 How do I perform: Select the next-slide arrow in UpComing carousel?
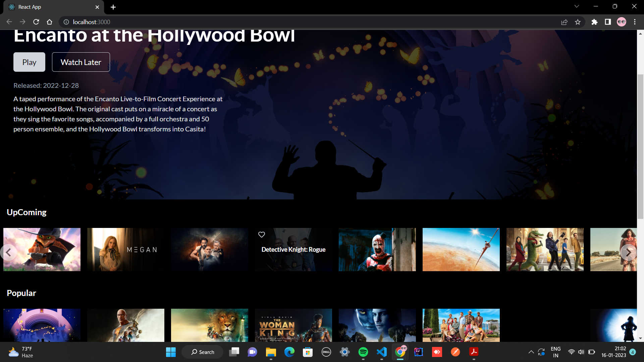click(x=628, y=252)
